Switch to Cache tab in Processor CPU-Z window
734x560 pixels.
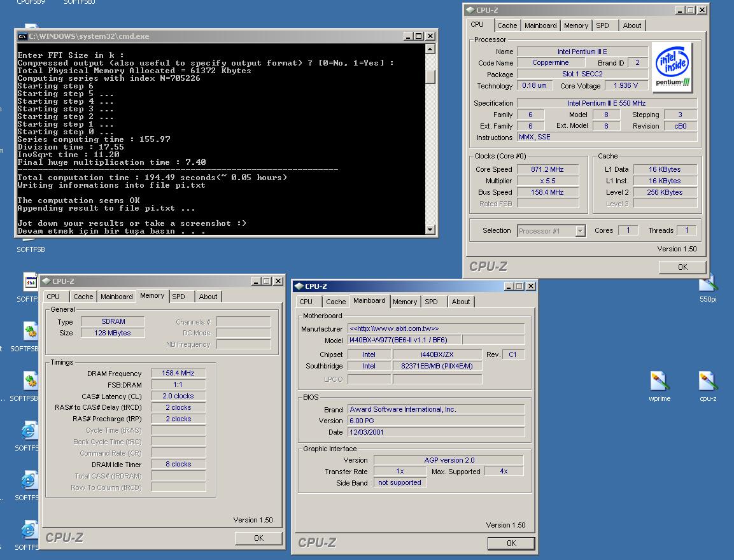(507, 25)
